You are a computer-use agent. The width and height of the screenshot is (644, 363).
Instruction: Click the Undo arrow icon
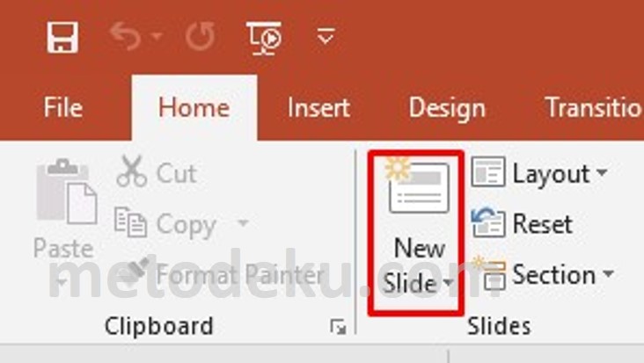click(x=126, y=37)
